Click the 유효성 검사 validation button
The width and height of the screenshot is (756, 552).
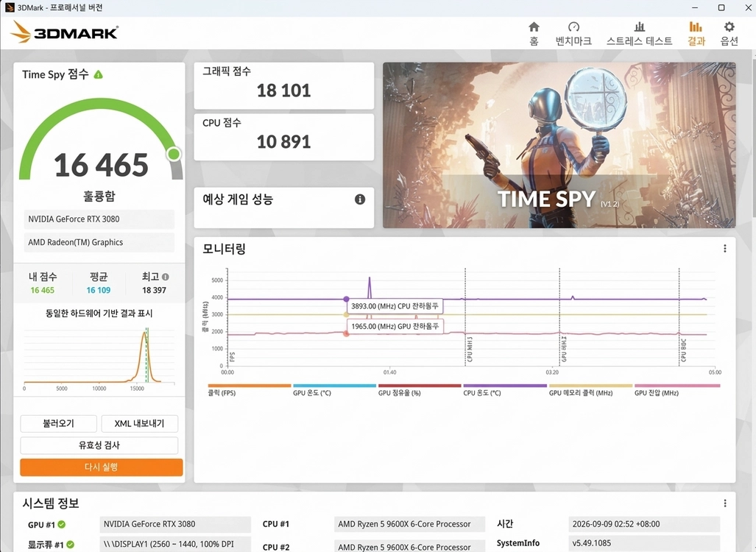[99, 445]
